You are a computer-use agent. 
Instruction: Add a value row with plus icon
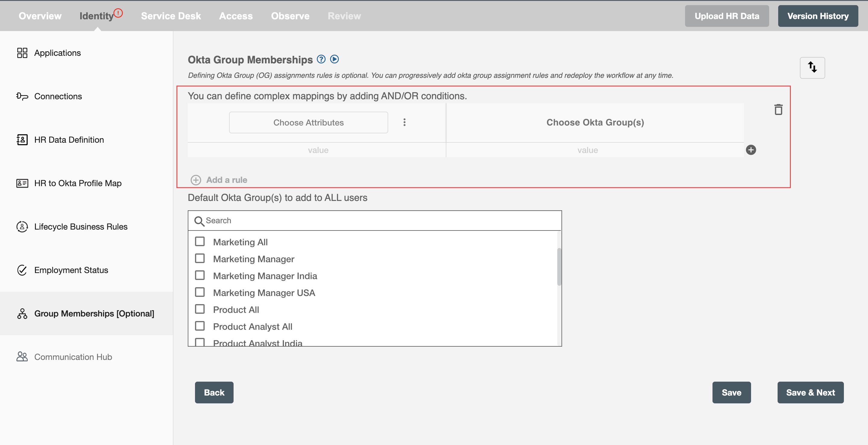[x=751, y=150]
